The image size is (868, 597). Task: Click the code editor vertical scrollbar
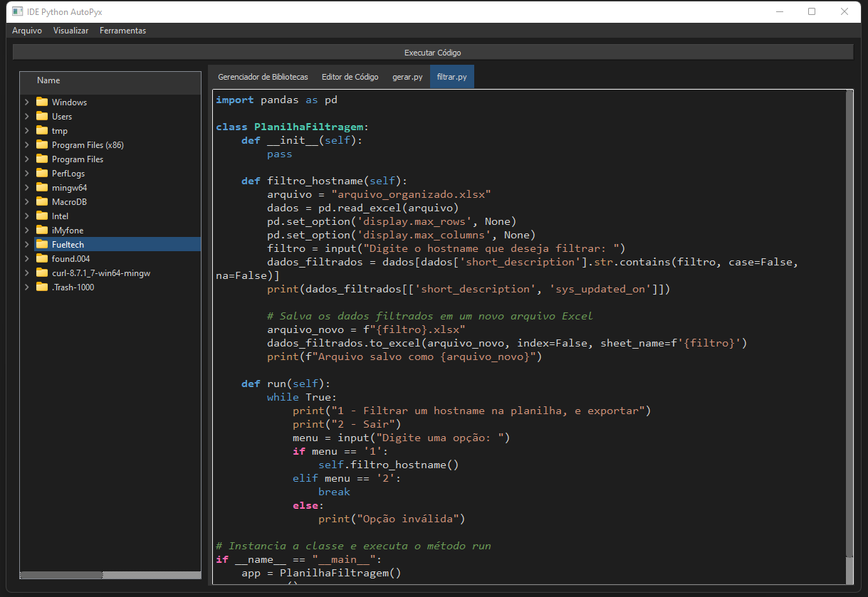click(849, 337)
